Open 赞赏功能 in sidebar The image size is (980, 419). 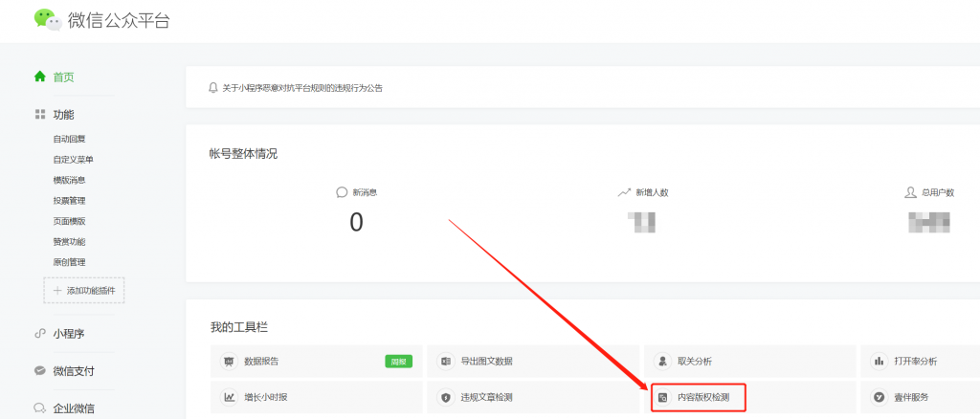(x=69, y=242)
